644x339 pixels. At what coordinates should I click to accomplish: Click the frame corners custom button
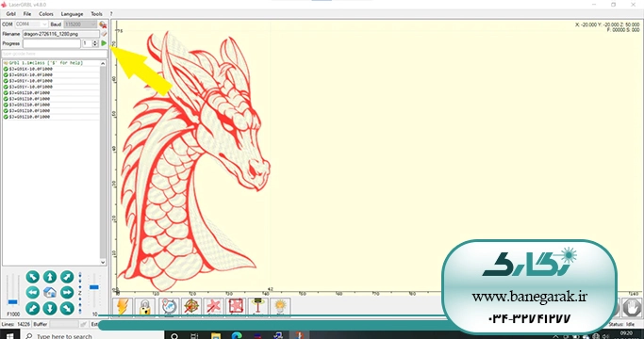236,307
